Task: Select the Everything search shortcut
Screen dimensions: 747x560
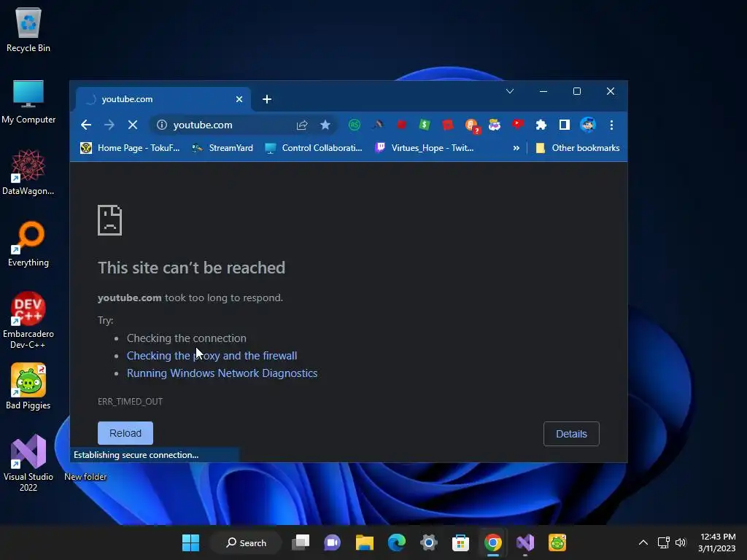Action: click(28, 244)
